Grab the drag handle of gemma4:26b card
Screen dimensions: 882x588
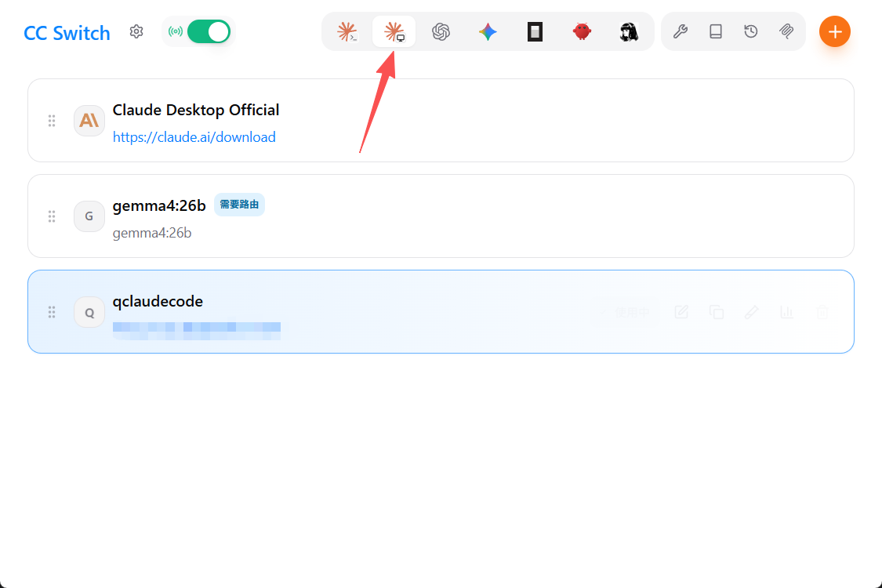52,216
